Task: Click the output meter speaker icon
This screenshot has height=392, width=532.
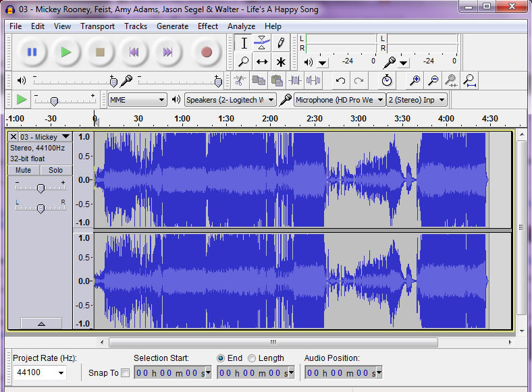Action: pos(308,62)
